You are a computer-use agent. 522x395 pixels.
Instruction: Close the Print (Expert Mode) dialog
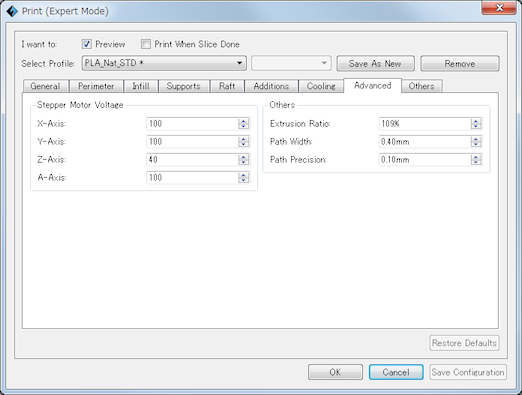pyautogui.click(x=499, y=7)
